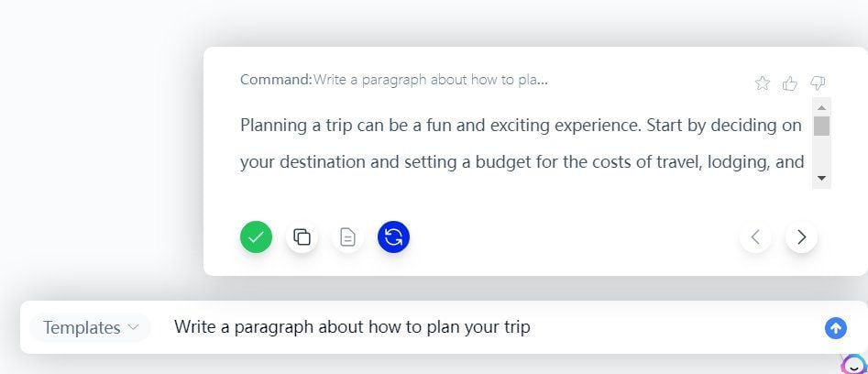The width and height of the screenshot is (868, 374).
Task: Click the scrollbar up arrow in the result
Action: (821, 107)
